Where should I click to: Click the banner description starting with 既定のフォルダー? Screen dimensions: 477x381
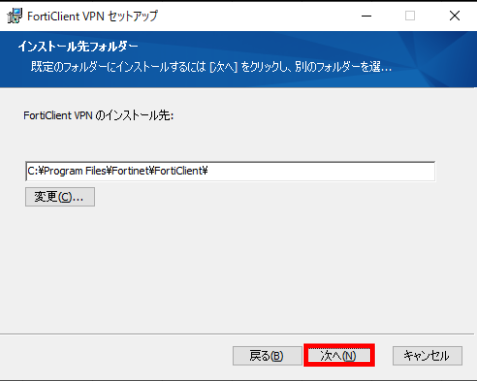(x=211, y=67)
